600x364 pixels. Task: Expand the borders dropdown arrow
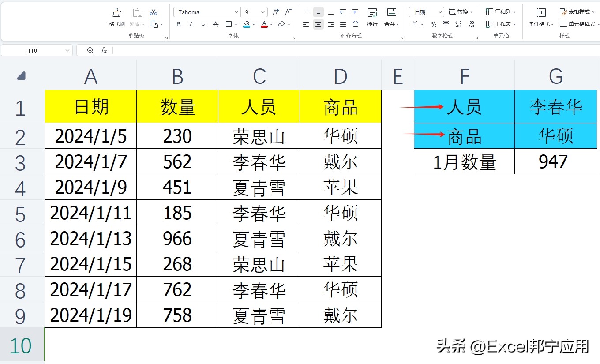coord(236,25)
